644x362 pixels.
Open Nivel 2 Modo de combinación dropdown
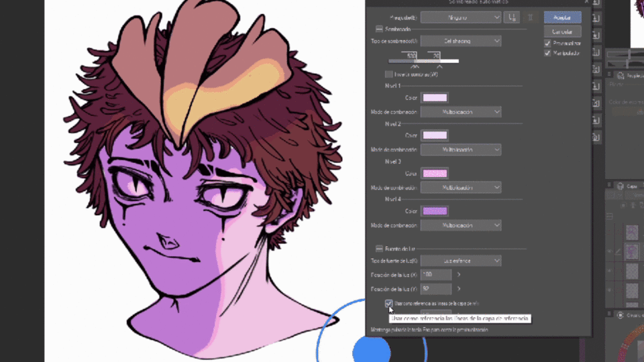(460, 149)
